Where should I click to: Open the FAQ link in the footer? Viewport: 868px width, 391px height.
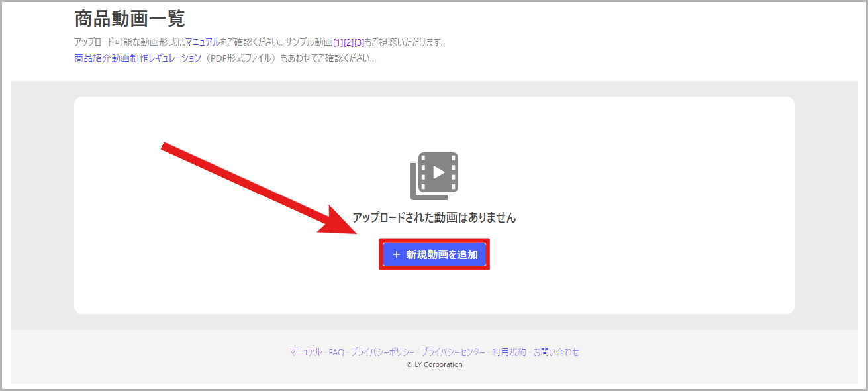336,352
